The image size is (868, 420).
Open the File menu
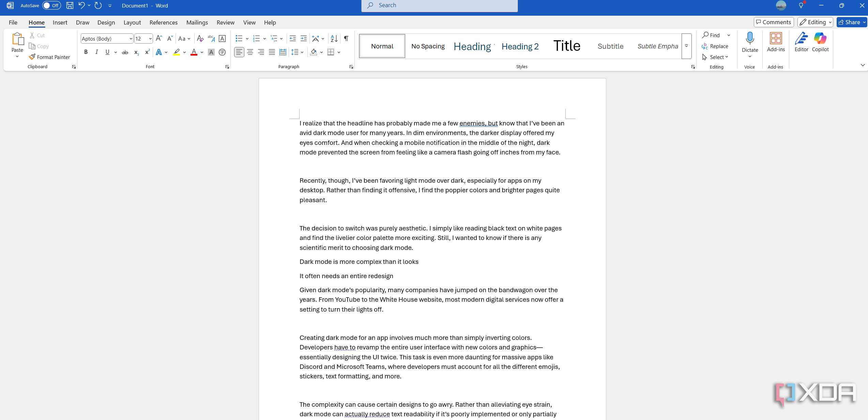13,22
